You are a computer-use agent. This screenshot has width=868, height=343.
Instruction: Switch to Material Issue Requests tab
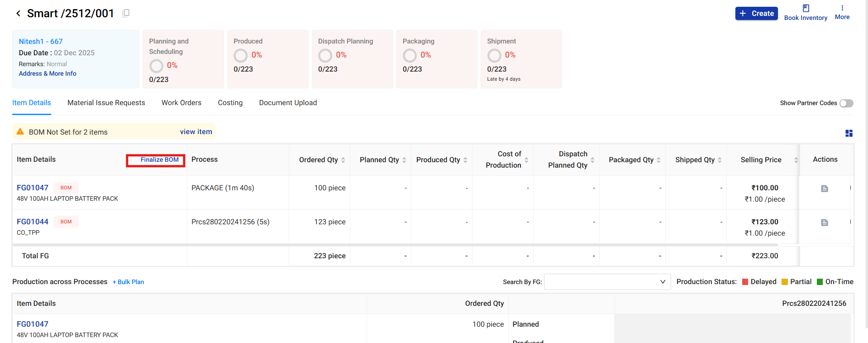pos(106,103)
